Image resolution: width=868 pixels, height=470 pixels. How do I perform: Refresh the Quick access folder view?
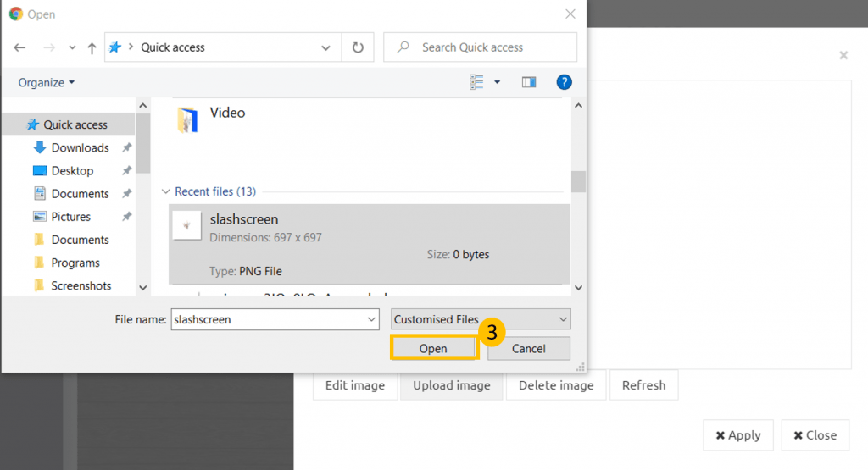[x=358, y=47]
